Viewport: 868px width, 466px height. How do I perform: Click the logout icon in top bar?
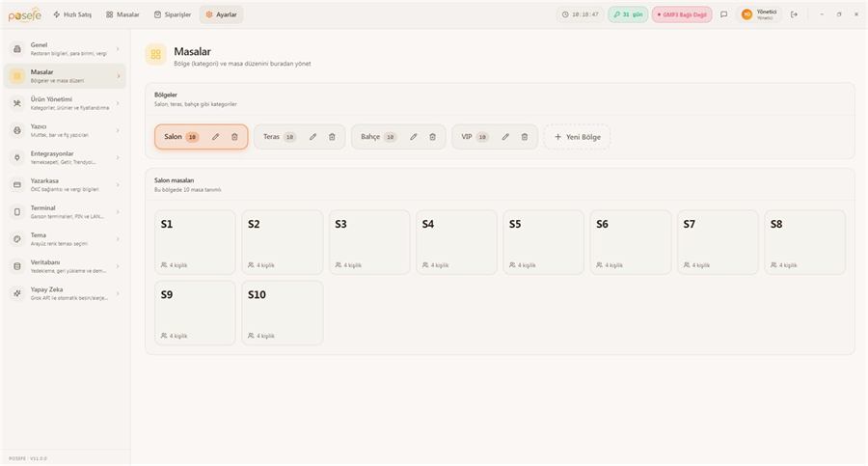point(795,14)
